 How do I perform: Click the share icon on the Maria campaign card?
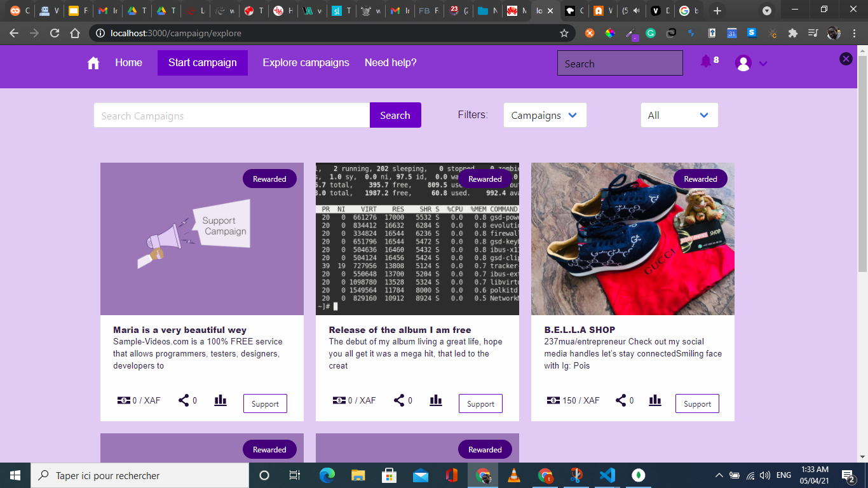tap(184, 400)
